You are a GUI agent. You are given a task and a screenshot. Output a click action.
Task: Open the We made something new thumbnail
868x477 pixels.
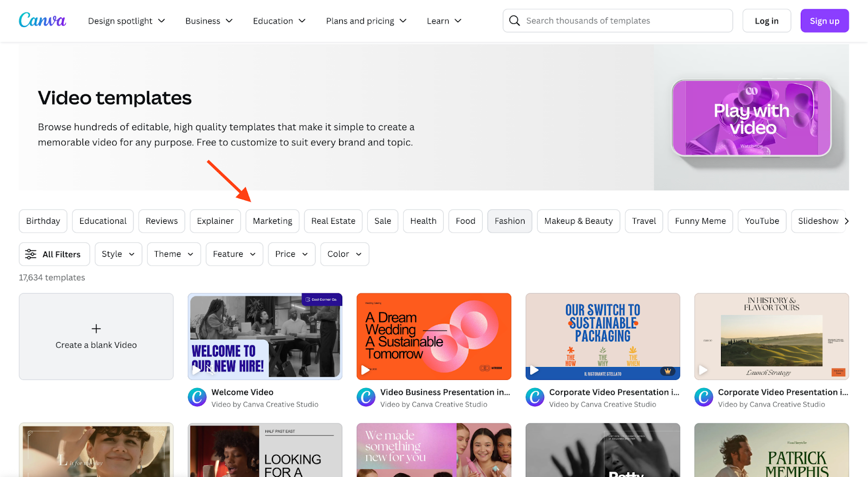pos(434,450)
